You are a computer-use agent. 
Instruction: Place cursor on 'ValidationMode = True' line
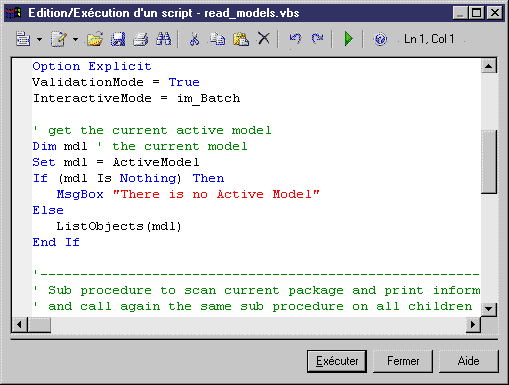pos(116,82)
